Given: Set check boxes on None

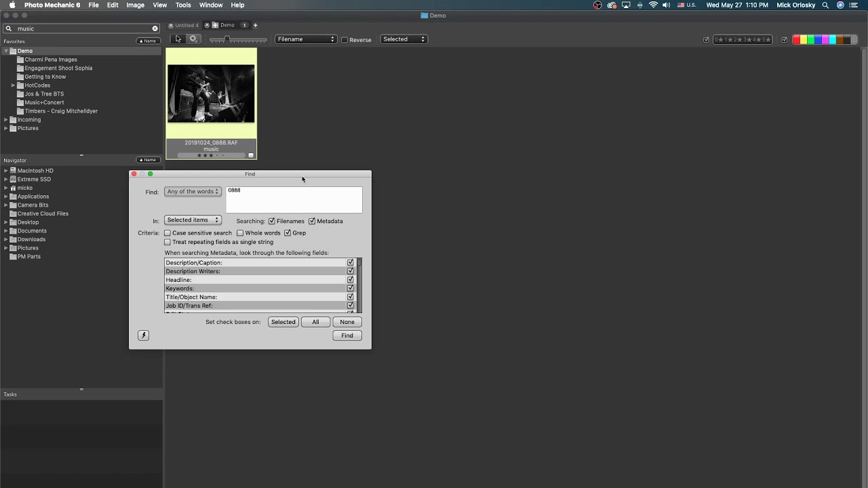Looking at the screenshot, I should pos(347,322).
